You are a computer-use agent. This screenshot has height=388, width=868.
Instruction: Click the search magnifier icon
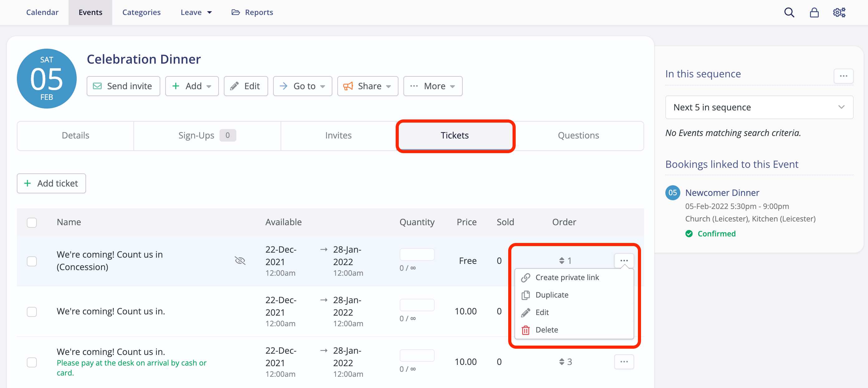(x=789, y=12)
